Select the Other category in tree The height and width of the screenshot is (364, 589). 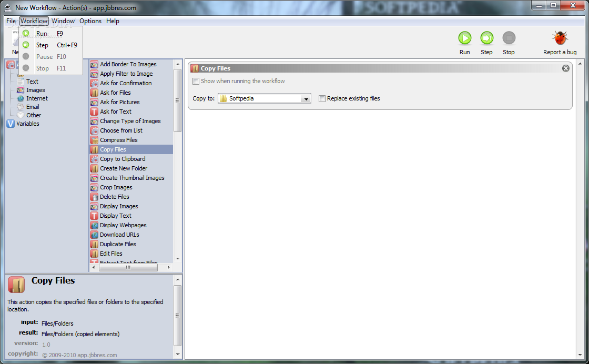(34, 115)
